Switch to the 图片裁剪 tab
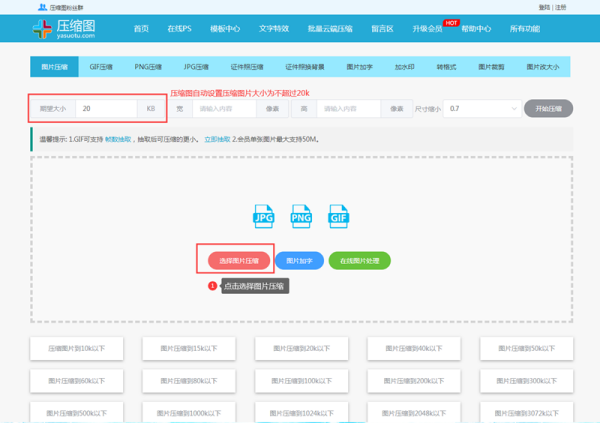This screenshot has width=600, height=423. coord(491,67)
